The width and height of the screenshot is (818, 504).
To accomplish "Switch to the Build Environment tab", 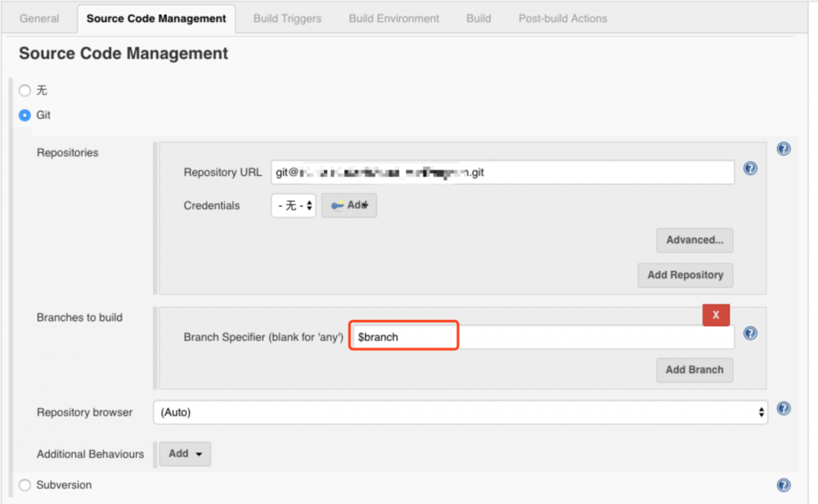I will click(394, 19).
